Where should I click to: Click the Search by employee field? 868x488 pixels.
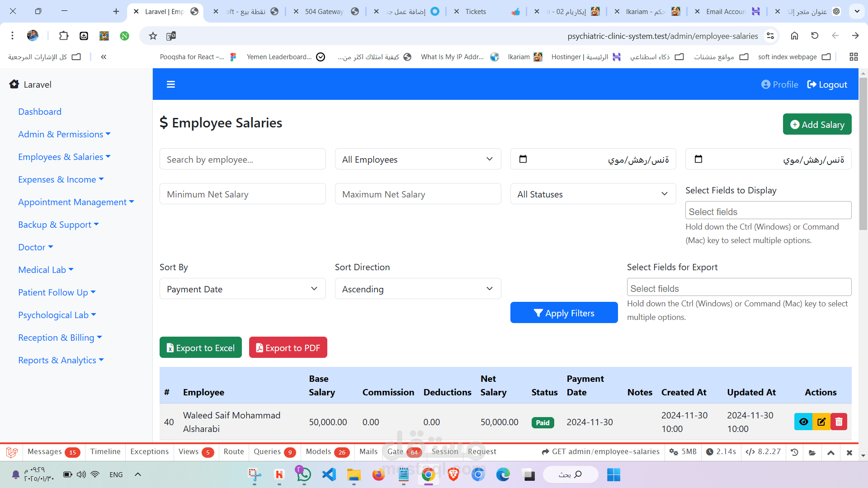click(x=242, y=159)
